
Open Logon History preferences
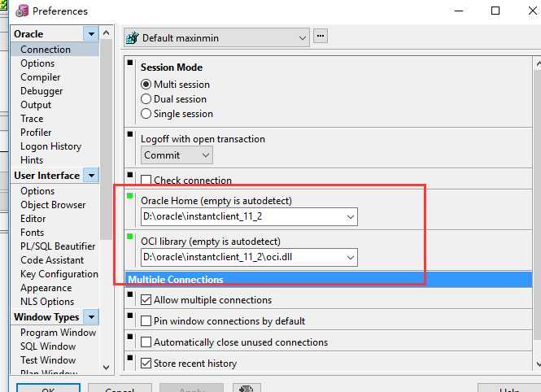[x=50, y=146]
